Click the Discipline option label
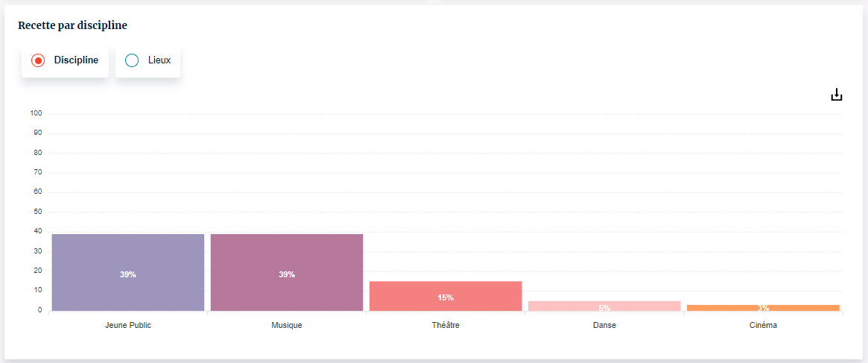This screenshot has width=868, height=363. (76, 60)
